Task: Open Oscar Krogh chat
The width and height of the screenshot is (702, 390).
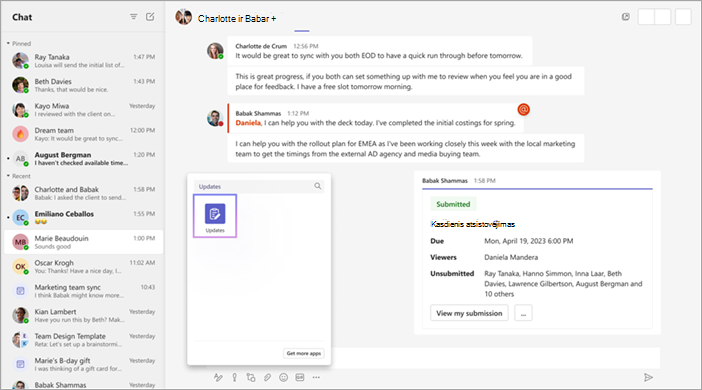Action: point(83,266)
